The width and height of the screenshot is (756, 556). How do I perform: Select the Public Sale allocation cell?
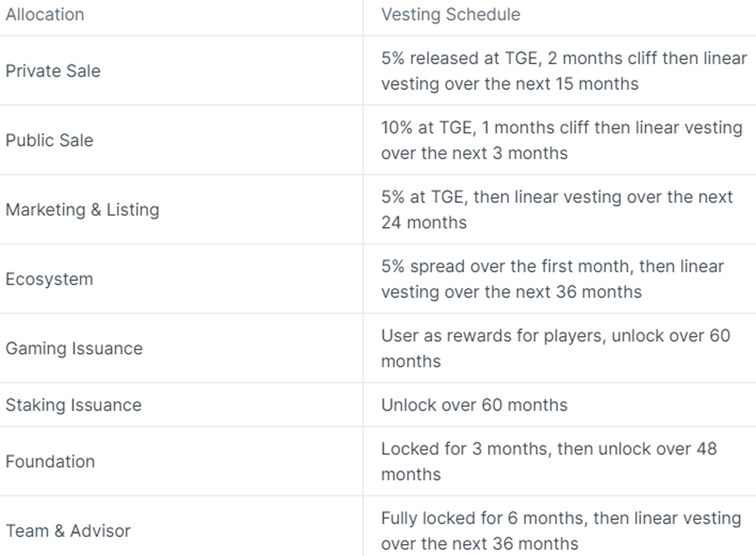(49, 140)
